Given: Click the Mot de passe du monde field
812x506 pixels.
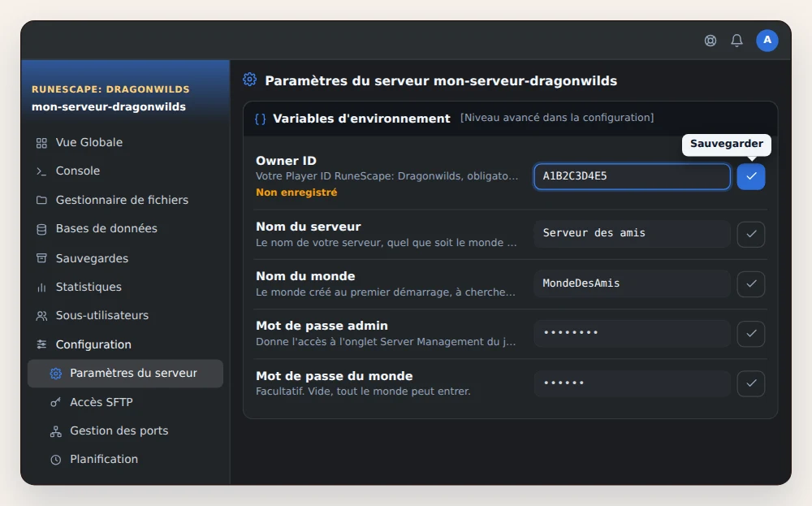Looking at the screenshot, I should pyautogui.click(x=633, y=383).
